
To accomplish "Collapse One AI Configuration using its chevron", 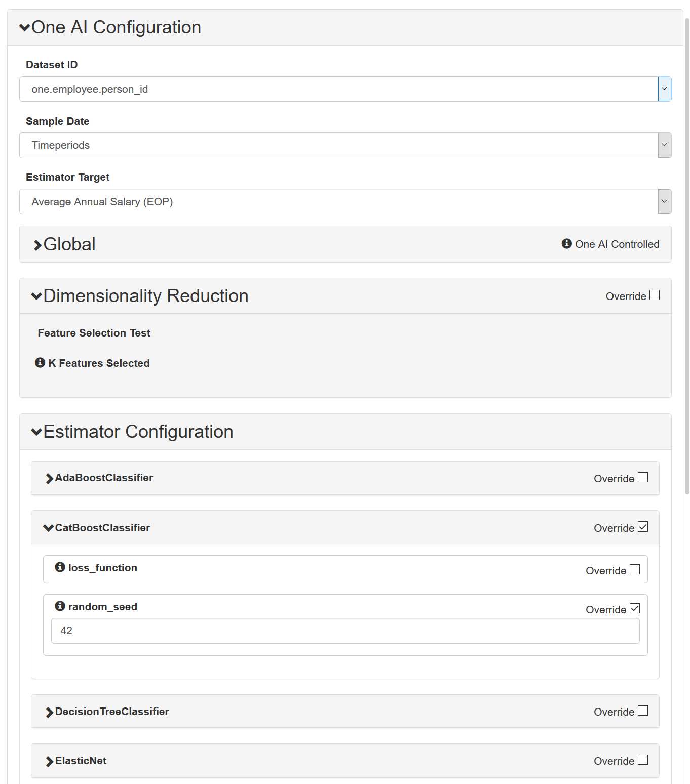I will [24, 27].
